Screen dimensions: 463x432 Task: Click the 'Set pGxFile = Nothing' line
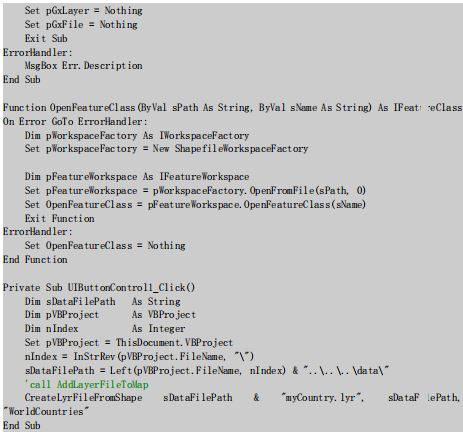point(81,25)
